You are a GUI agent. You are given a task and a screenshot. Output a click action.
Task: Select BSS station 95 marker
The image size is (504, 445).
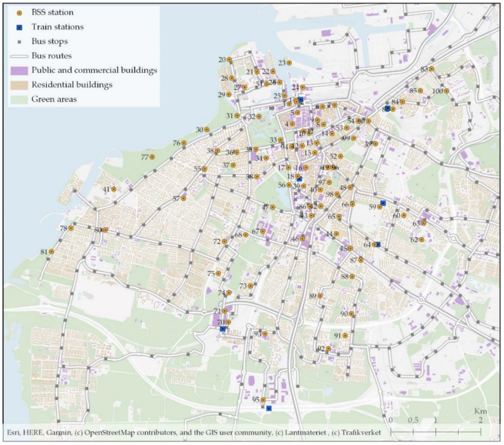[x=263, y=400]
